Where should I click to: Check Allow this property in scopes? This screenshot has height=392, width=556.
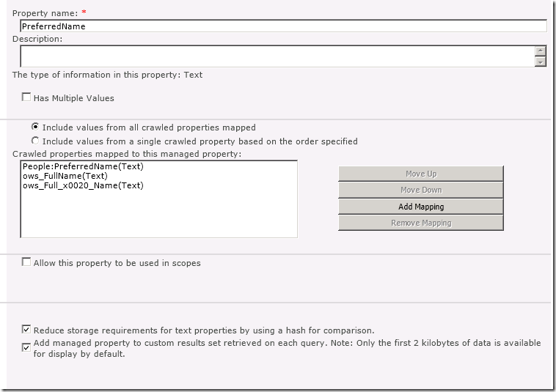click(26, 262)
